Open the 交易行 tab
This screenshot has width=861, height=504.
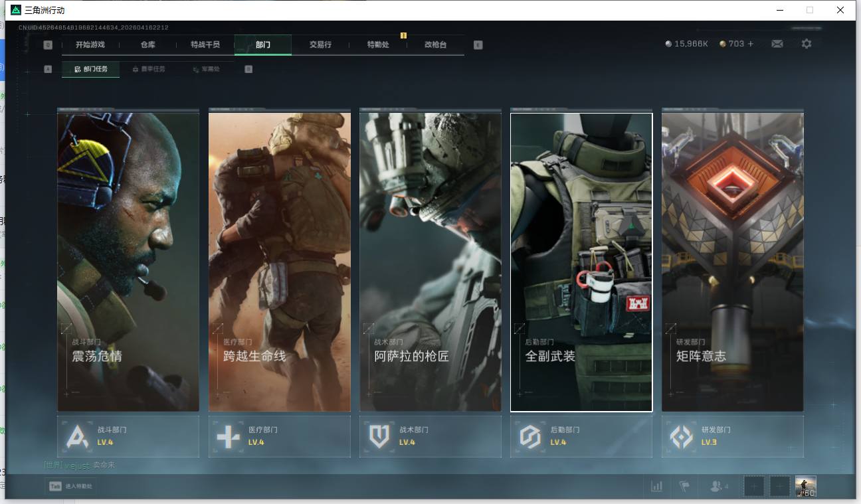pos(320,44)
